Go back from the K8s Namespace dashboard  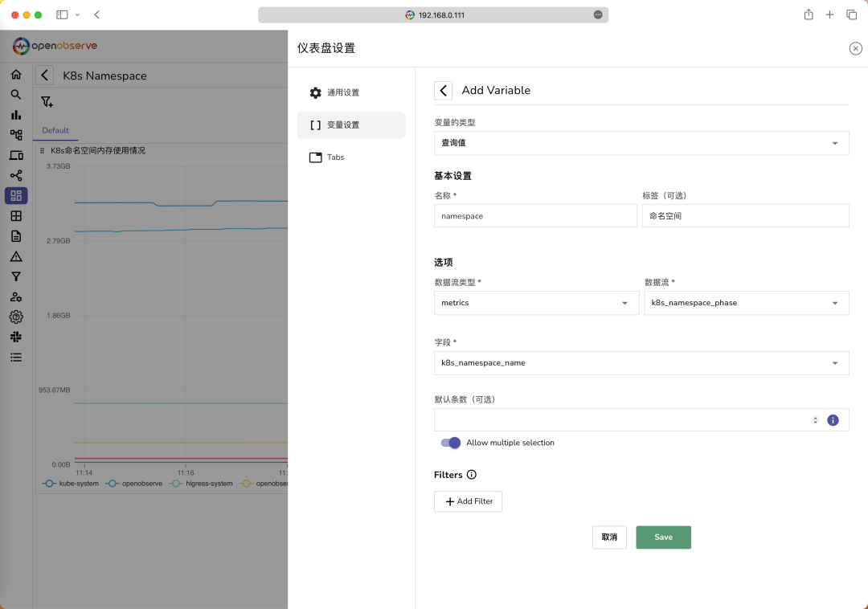45,76
